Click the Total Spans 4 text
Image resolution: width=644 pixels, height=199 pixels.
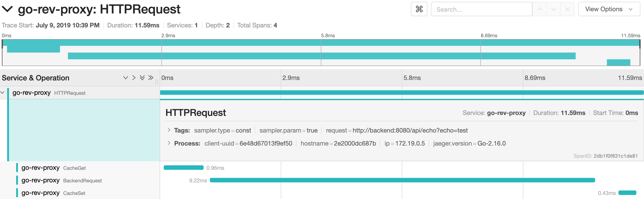pyautogui.click(x=257, y=25)
